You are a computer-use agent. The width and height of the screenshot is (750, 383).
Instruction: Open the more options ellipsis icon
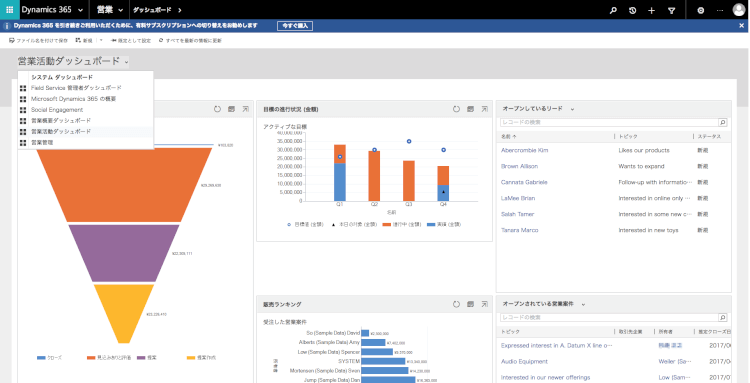720,10
